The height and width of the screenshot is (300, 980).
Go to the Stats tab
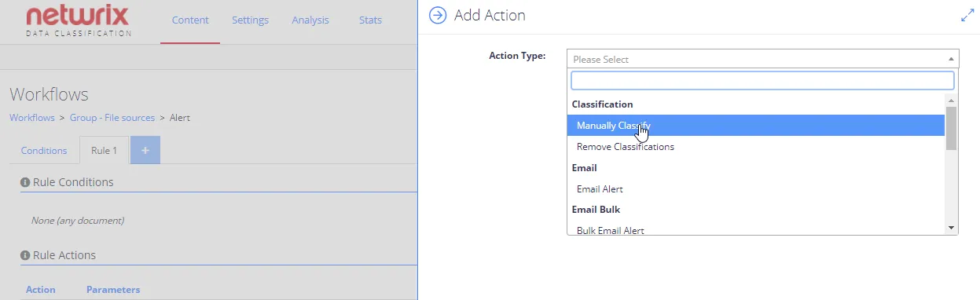370,20
